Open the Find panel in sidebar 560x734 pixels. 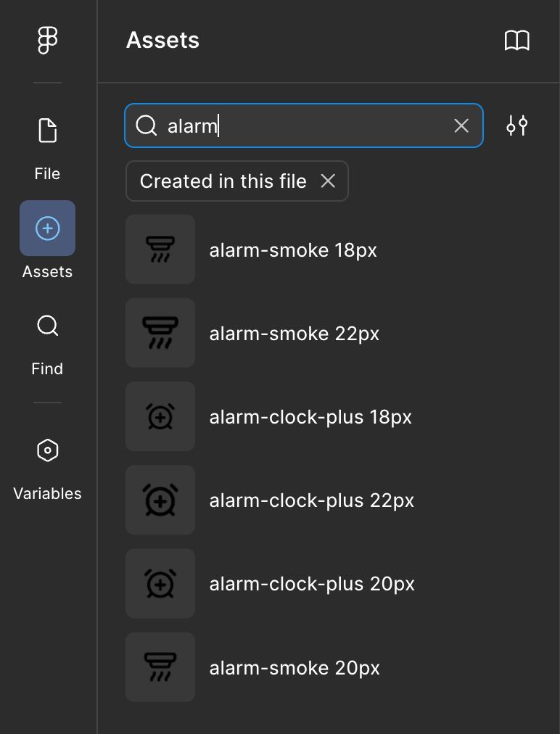pos(47,345)
